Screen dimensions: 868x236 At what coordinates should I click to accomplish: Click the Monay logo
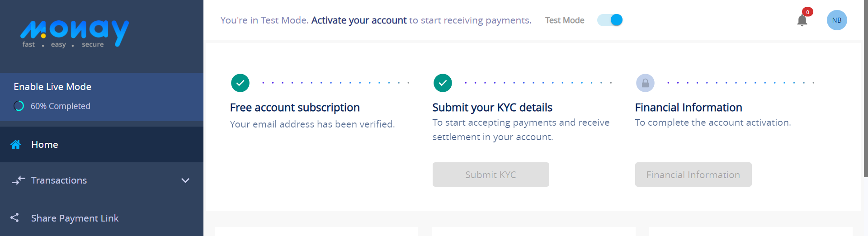(75, 33)
